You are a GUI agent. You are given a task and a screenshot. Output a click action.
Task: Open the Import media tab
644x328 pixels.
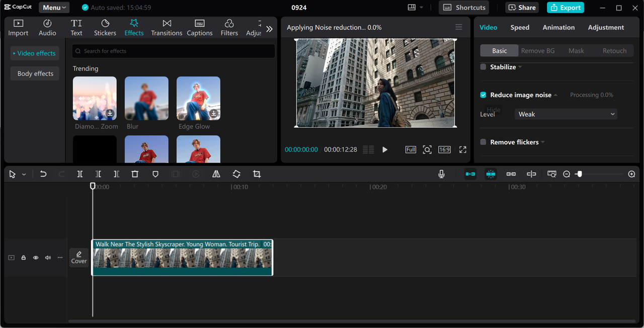pos(18,28)
